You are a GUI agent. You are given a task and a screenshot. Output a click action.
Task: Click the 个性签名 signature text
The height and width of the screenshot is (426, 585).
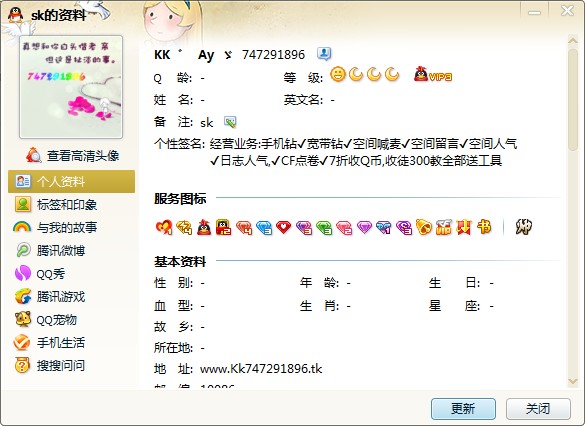click(363, 152)
